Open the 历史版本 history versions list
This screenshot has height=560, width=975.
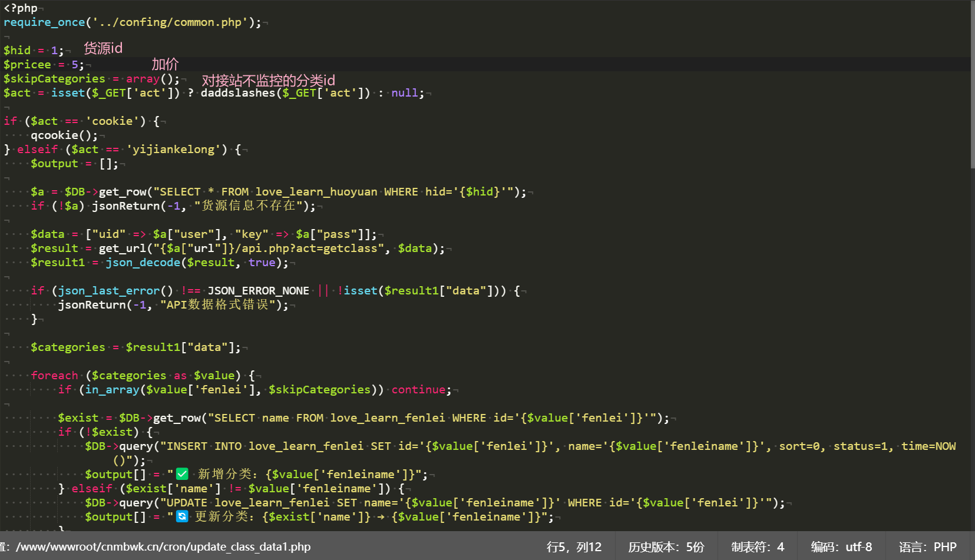pos(666,547)
